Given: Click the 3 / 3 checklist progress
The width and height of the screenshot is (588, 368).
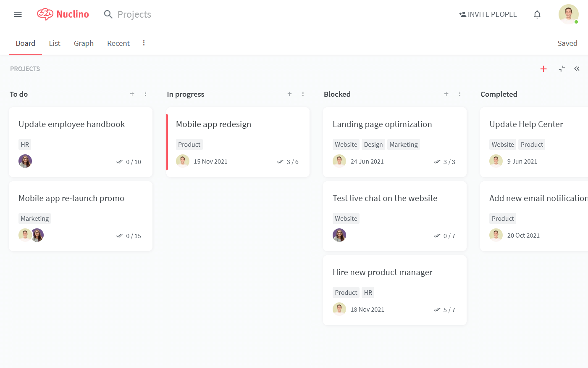Looking at the screenshot, I should click(444, 162).
